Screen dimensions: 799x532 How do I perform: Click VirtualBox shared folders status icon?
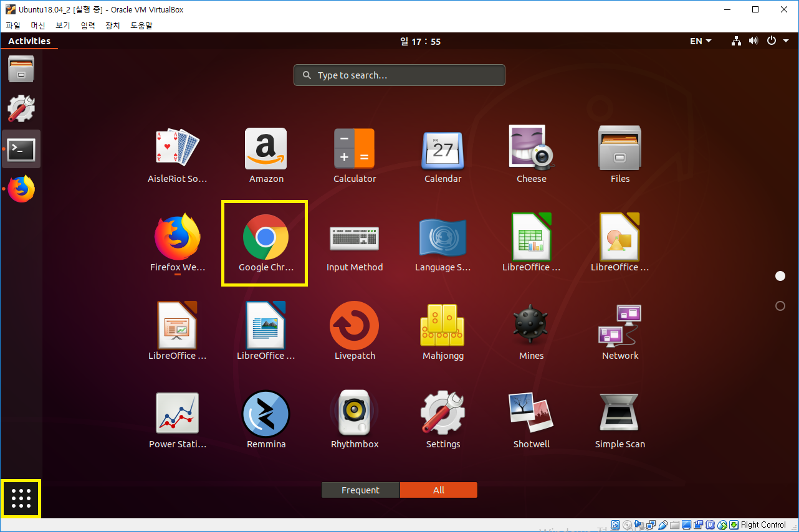[675, 525]
